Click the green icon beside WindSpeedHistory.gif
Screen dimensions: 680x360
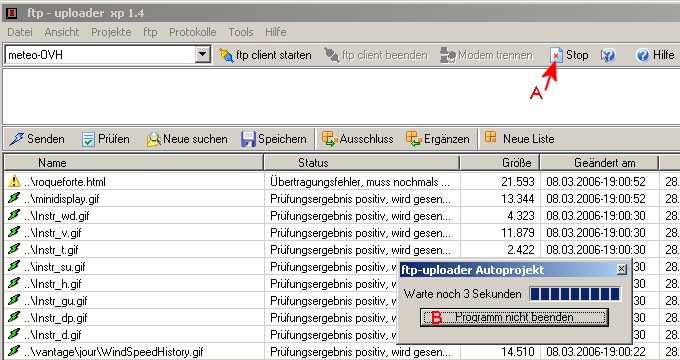point(14,351)
